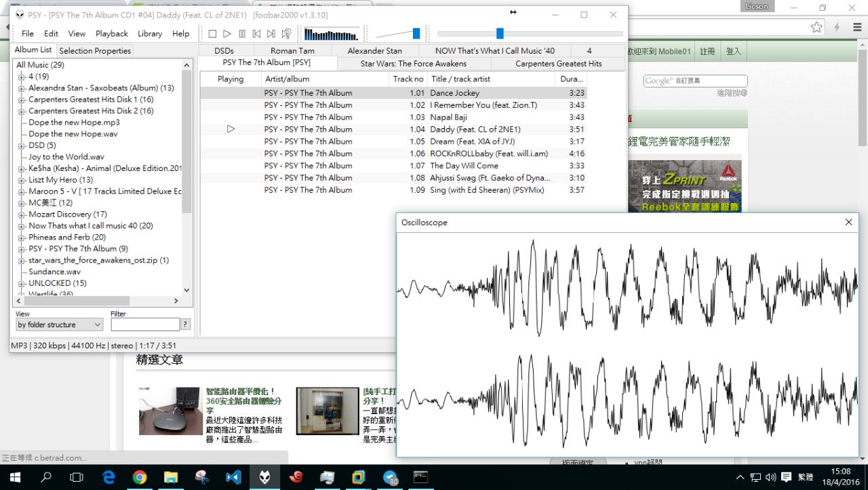The width and height of the screenshot is (868, 490).
Task: Open the Roman Tam playlist tab
Action: click(292, 51)
